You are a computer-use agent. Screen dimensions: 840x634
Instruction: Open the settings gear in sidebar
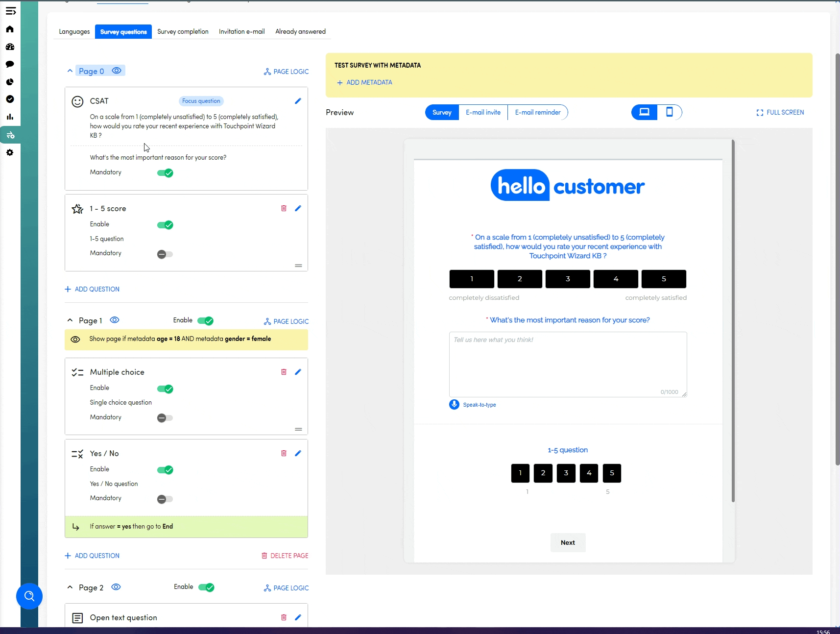[x=10, y=152]
